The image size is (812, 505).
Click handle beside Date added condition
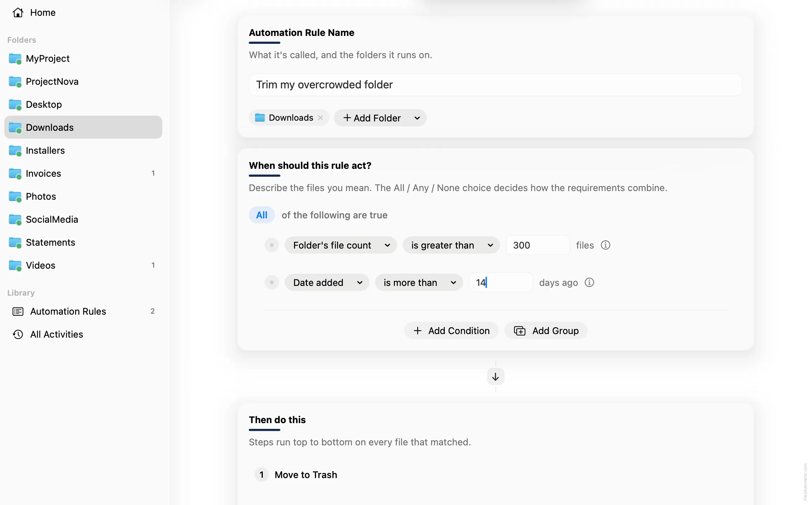[272, 283]
